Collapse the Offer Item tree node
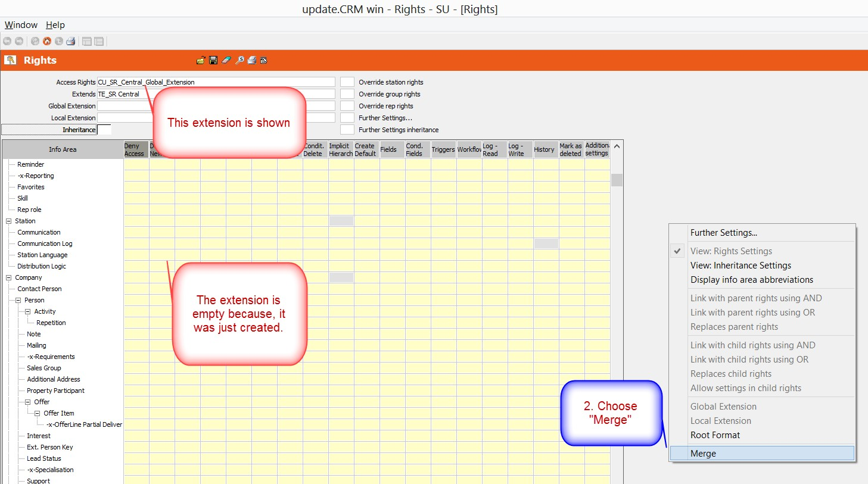 pos(38,413)
